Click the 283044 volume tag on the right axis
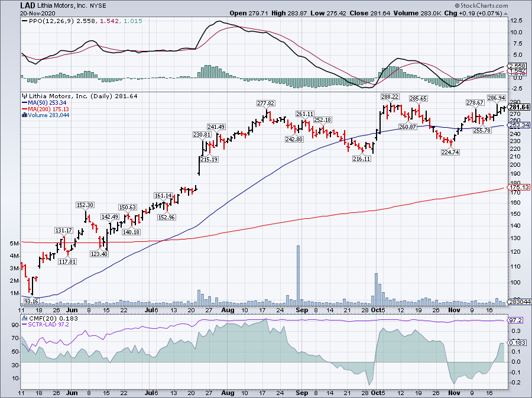532x398 pixels. pyautogui.click(x=519, y=302)
